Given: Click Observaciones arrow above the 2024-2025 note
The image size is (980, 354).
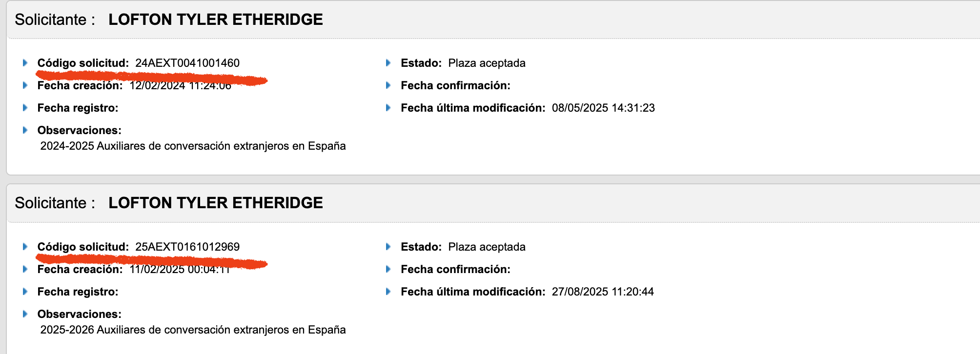Looking at the screenshot, I should [x=25, y=130].
